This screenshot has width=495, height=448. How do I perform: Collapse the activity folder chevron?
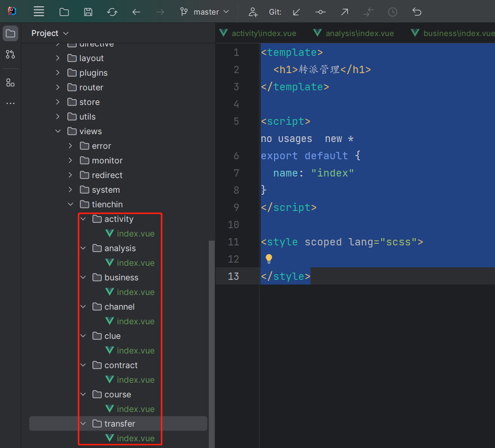click(x=83, y=219)
